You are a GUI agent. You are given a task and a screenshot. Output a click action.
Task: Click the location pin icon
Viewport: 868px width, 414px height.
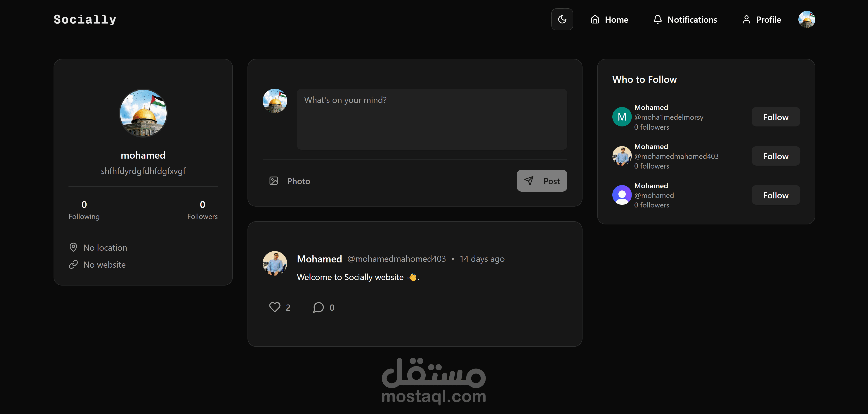click(73, 247)
